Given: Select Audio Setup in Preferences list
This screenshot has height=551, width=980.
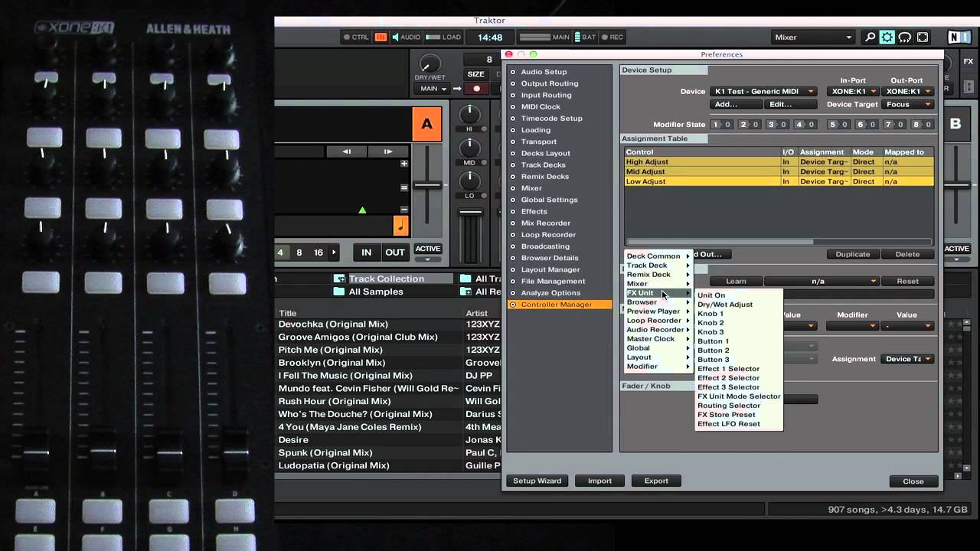Looking at the screenshot, I should [x=544, y=72].
